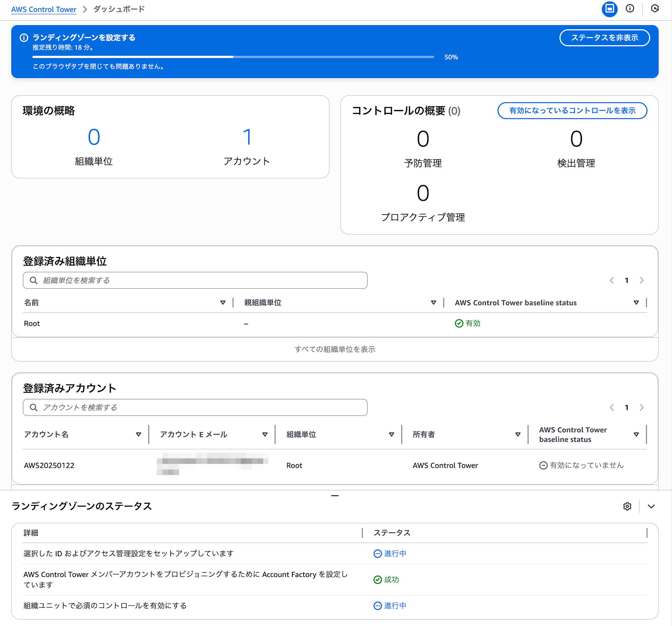
Task: Select page 1 in the accounts pagination
Action: 626,407
